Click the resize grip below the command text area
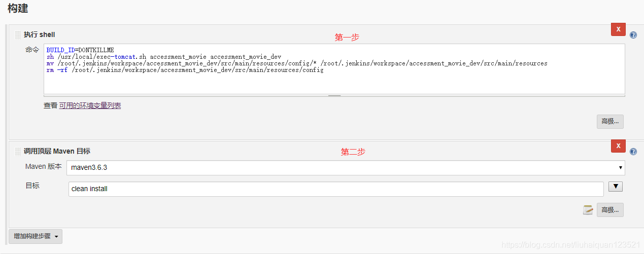This screenshot has height=254, width=644. coord(334,95)
